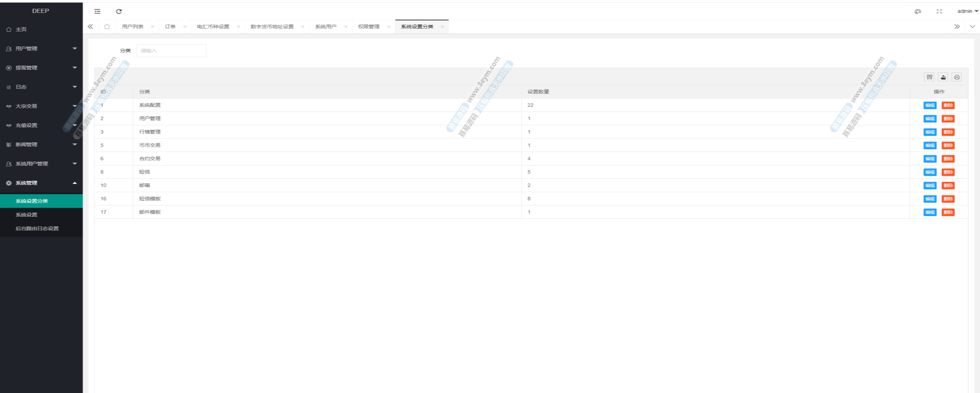Screen dimensions: 980x393
Task: Open the theme palette icon
Action: (x=918, y=12)
